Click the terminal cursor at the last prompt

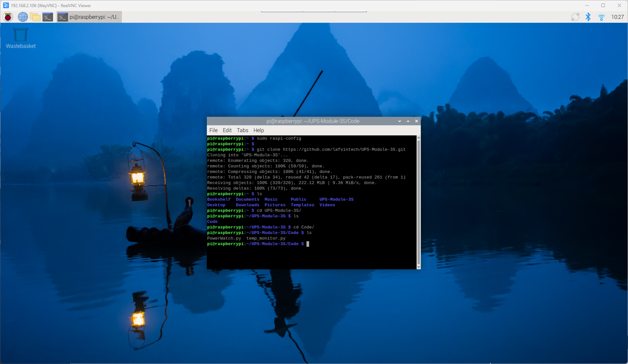(308, 244)
